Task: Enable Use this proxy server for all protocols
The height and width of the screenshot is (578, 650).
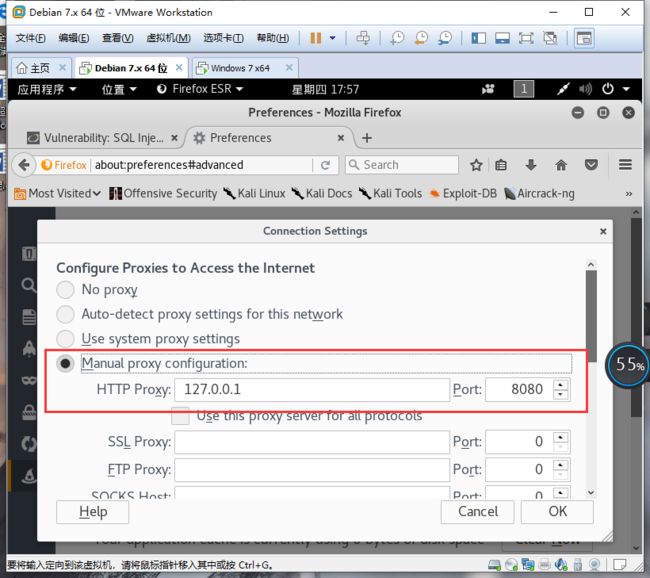Action: click(x=180, y=416)
